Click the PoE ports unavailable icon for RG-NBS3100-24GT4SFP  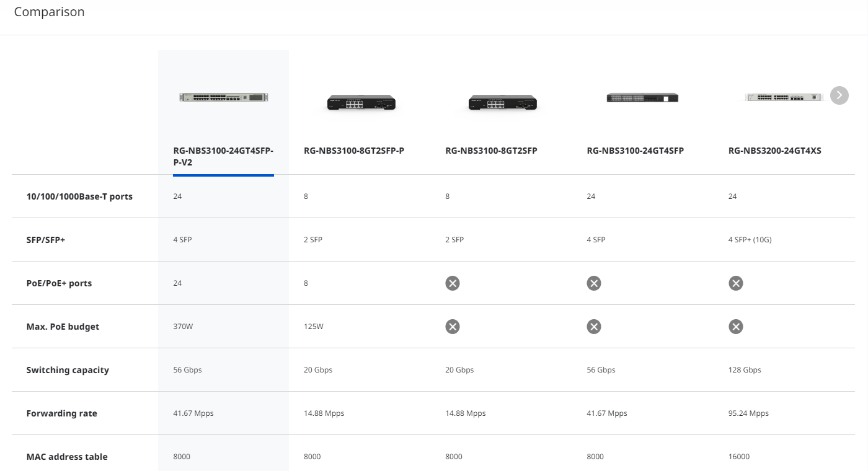594,283
